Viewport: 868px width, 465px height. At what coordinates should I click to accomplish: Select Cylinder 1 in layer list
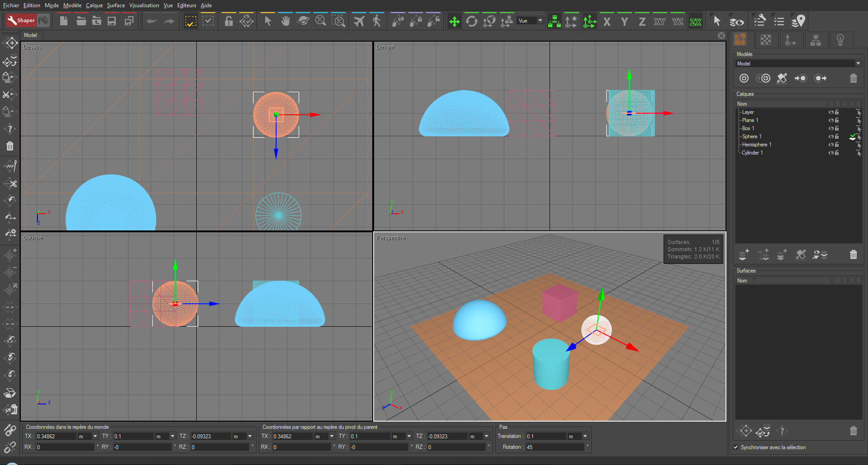(x=752, y=153)
